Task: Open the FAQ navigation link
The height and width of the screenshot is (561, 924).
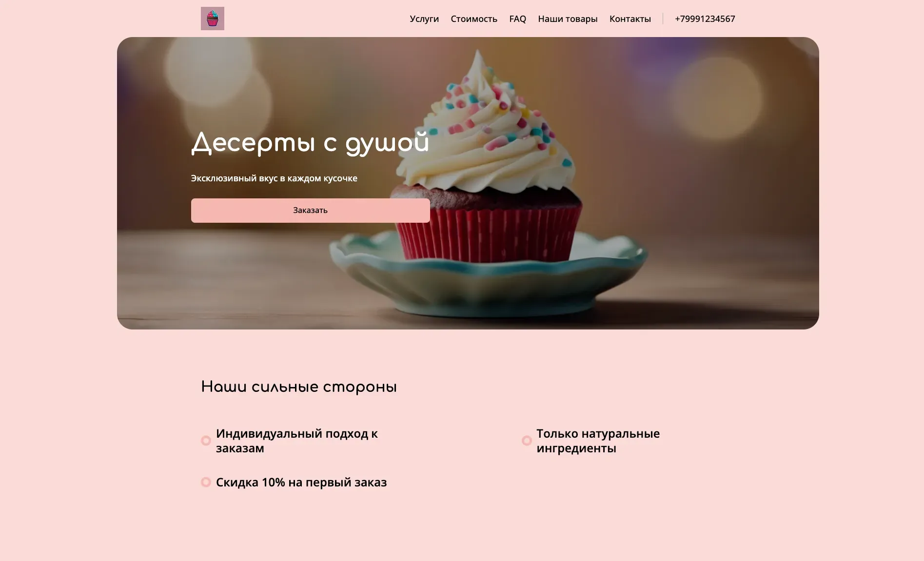Action: [x=517, y=19]
